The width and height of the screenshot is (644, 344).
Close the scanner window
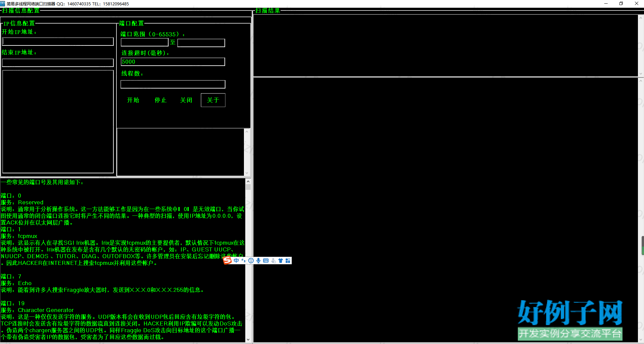click(x=636, y=4)
